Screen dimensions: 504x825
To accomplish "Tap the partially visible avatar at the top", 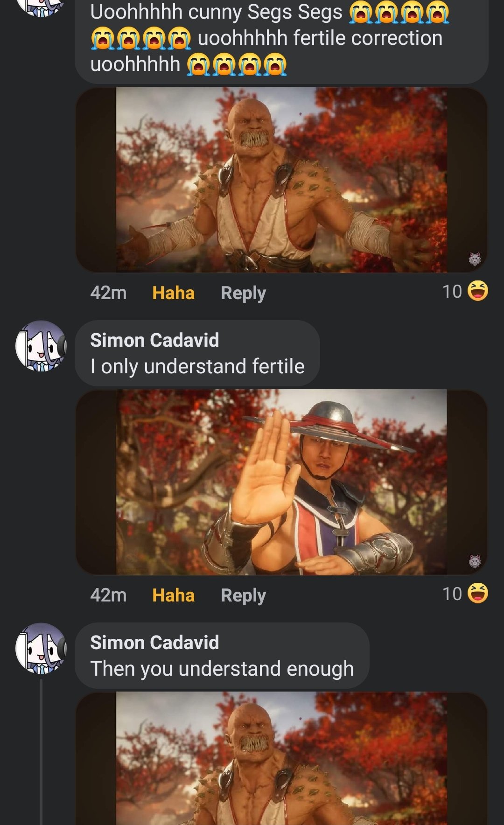I will [41, 7].
